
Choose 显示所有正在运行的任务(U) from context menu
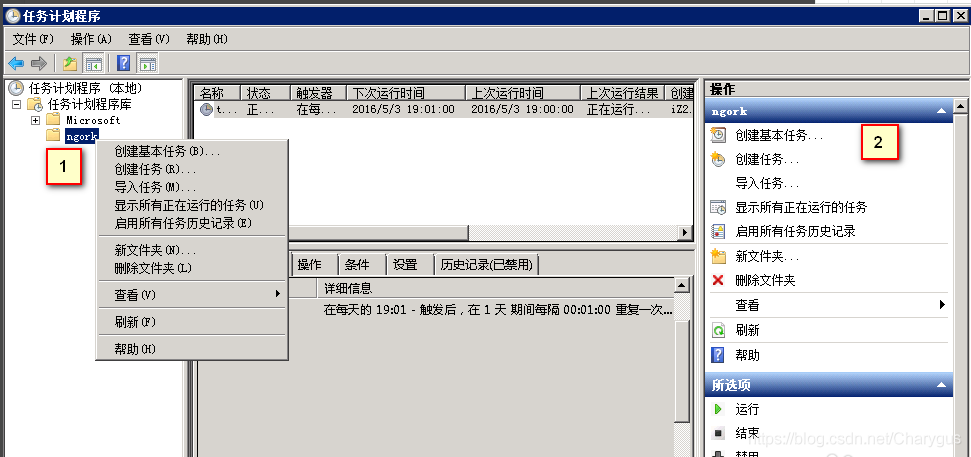click(x=192, y=205)
